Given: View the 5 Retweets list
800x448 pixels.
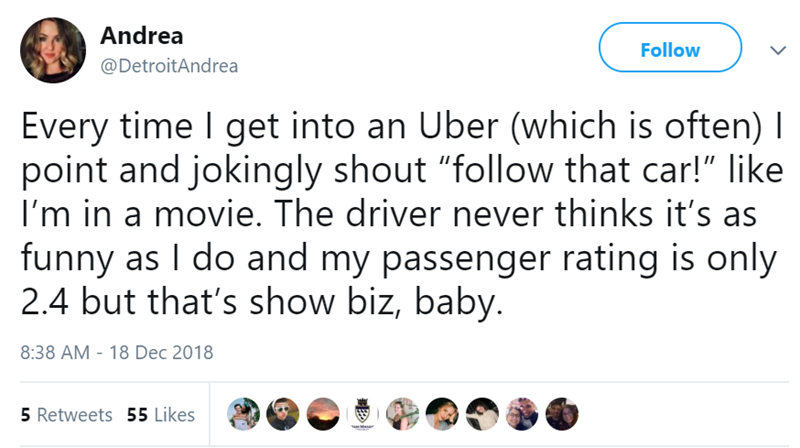Looking at the screenshot, I should 67,414.
